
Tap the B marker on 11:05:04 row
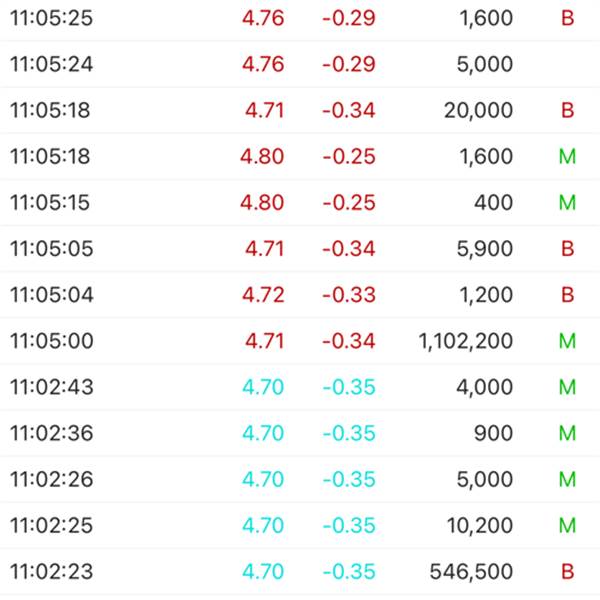point(567,295)
